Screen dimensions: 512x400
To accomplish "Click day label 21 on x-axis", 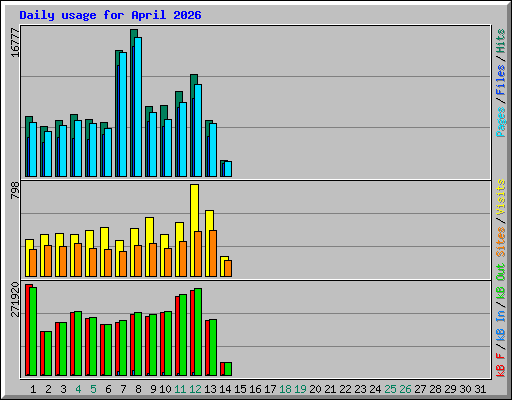I will (x=330, y=389).
